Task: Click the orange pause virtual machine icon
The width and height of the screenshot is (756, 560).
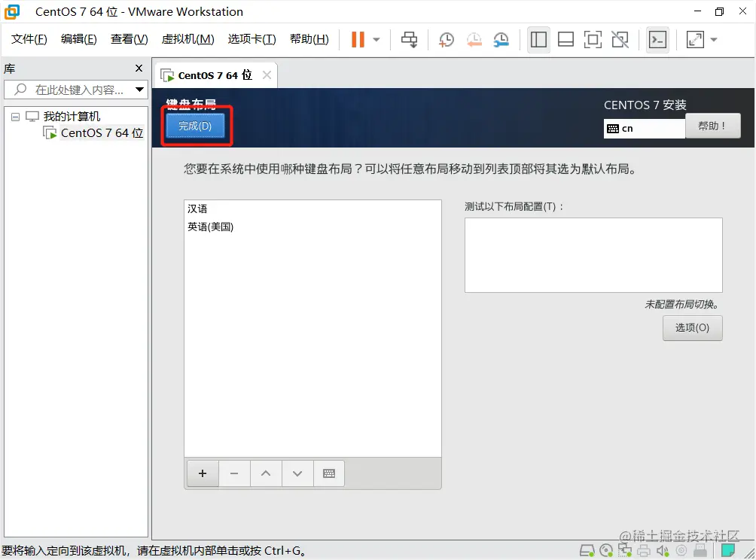Action: pyautogui.click(x=358, y=40)
